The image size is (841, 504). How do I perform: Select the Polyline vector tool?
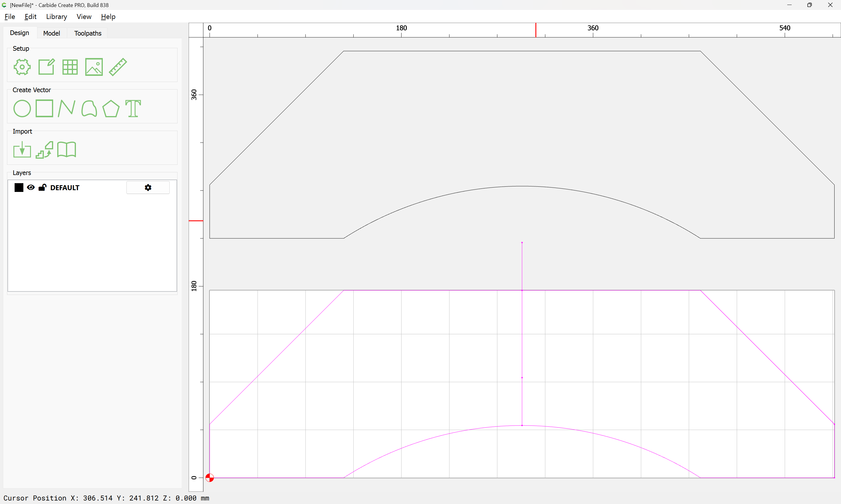click(67, 109)
